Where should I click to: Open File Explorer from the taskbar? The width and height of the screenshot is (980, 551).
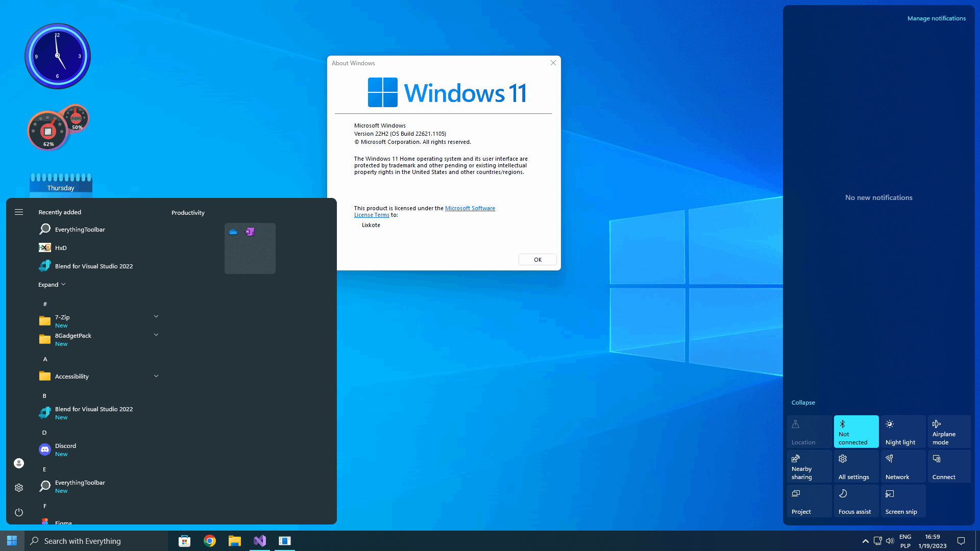pyautogui.click(x=235, y=541)
